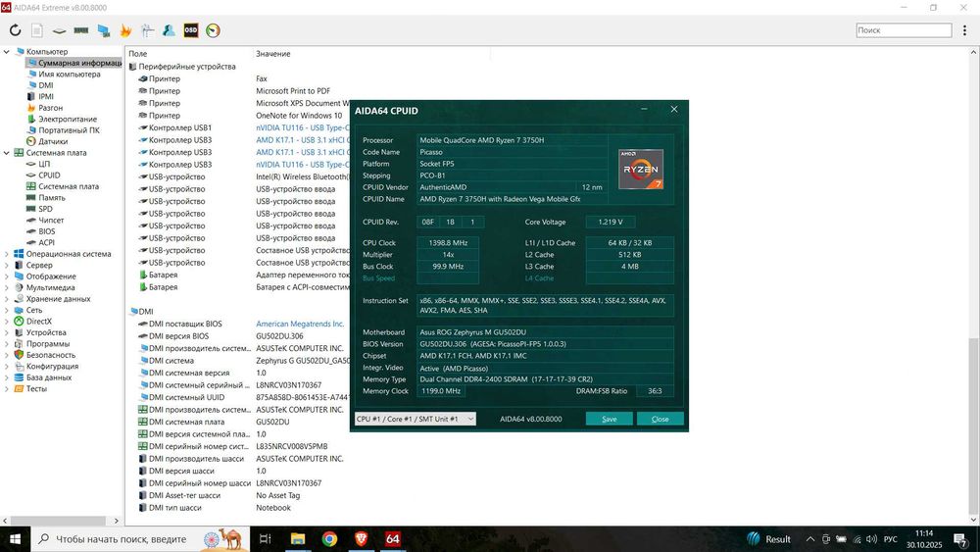Viewport: 980px width, 552px height.
Task: Click Save in the CPUID dialog
Action: click(x=609, y=419)
